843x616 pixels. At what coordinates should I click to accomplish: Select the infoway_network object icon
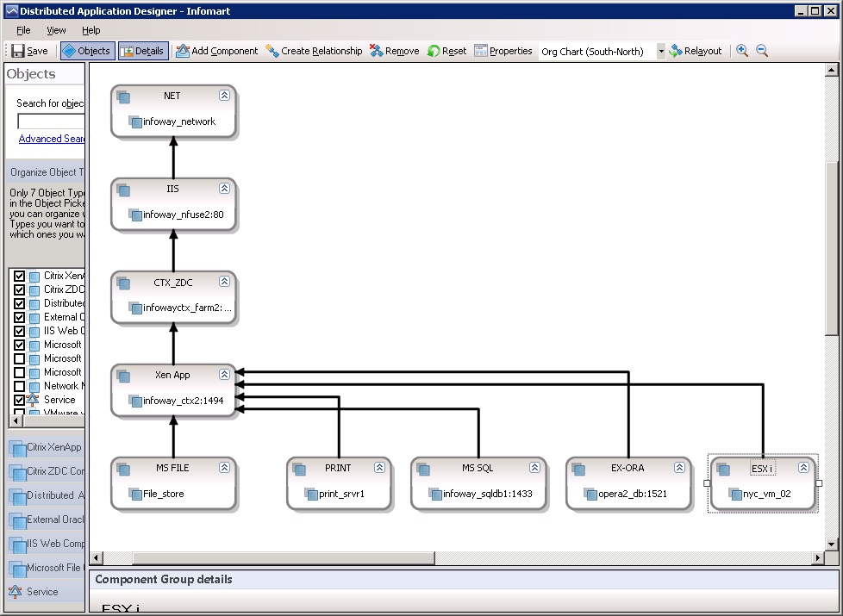coord(135,122)
